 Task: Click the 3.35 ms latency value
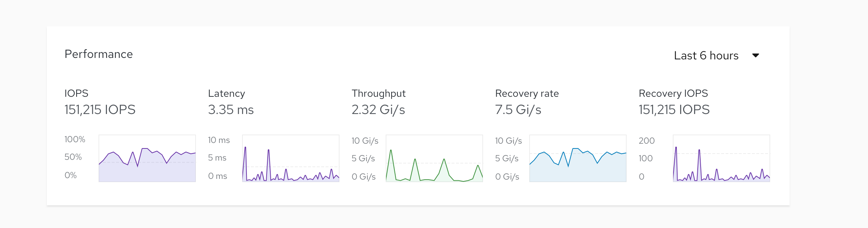(230, 109)
